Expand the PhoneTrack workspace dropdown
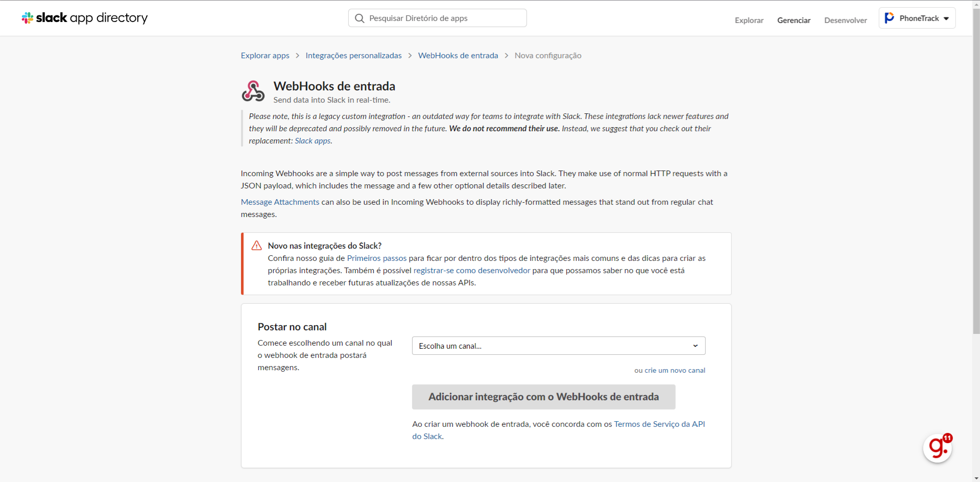Image resolution: width=980 pixels, height=482 pixels. pos(917,18)
